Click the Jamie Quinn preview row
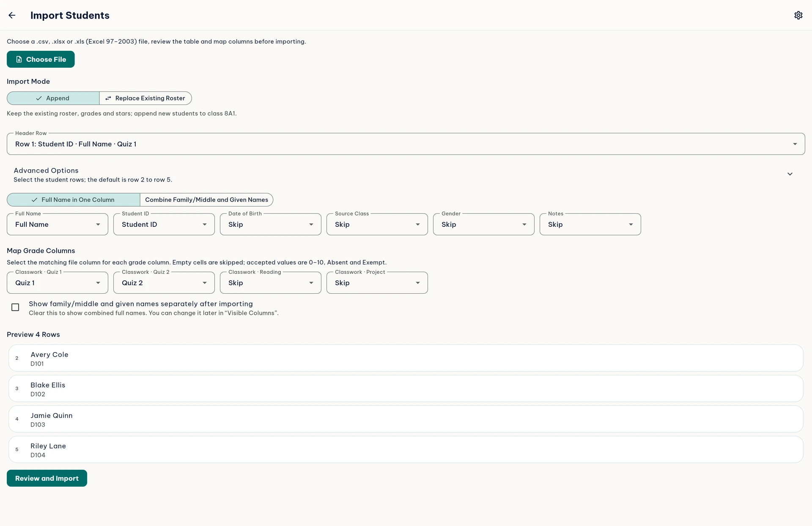 pyautogui.click(x=406, y=419)
